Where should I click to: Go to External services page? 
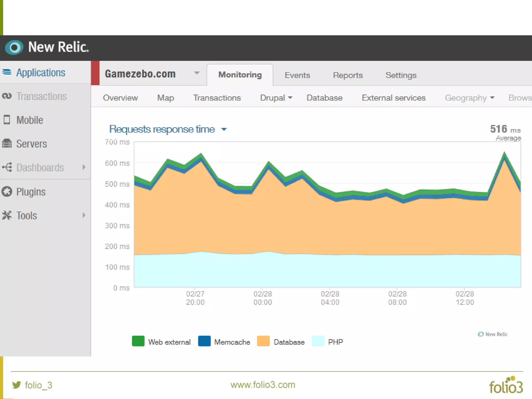[393, 98]
